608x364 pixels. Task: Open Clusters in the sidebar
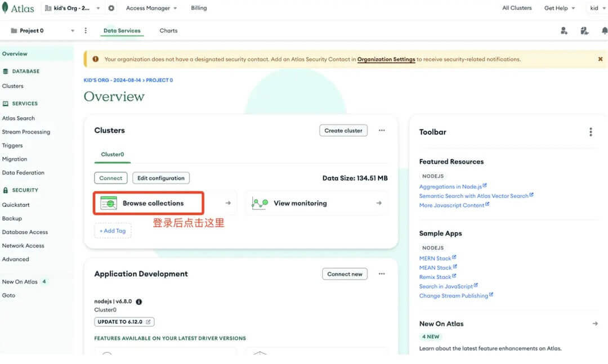pos(13,86)
